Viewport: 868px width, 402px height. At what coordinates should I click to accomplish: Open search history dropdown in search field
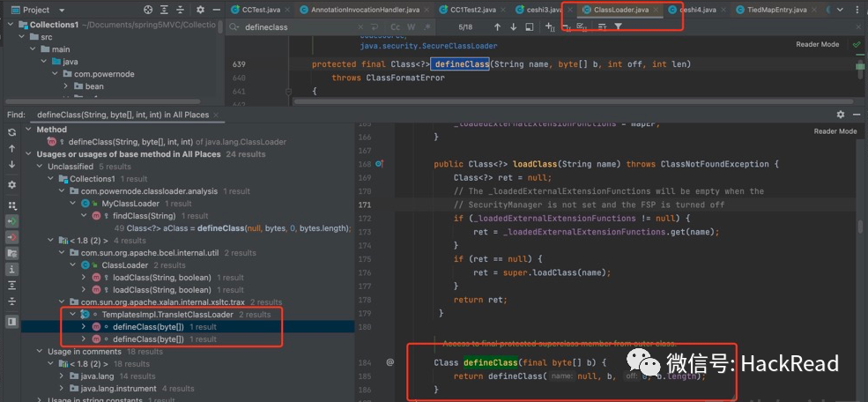pyautogui.click(x=234, y=27)
